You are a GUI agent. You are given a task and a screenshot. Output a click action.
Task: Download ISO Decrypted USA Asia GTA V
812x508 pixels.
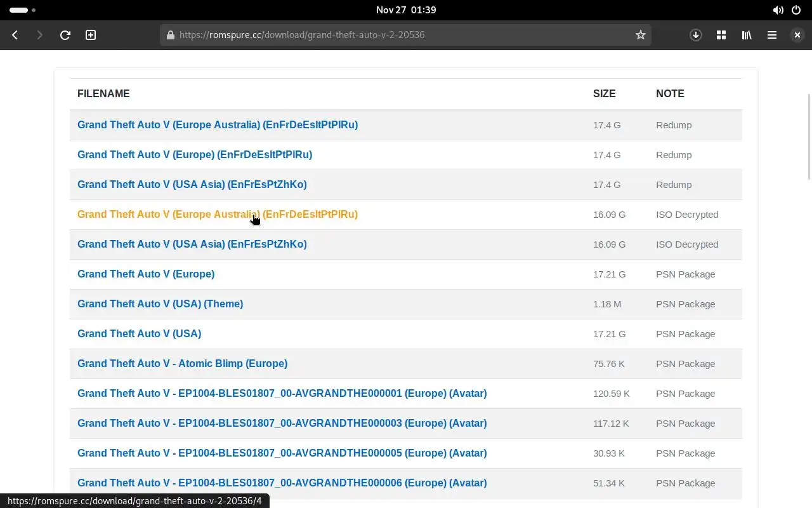click(x=192, y=244)
